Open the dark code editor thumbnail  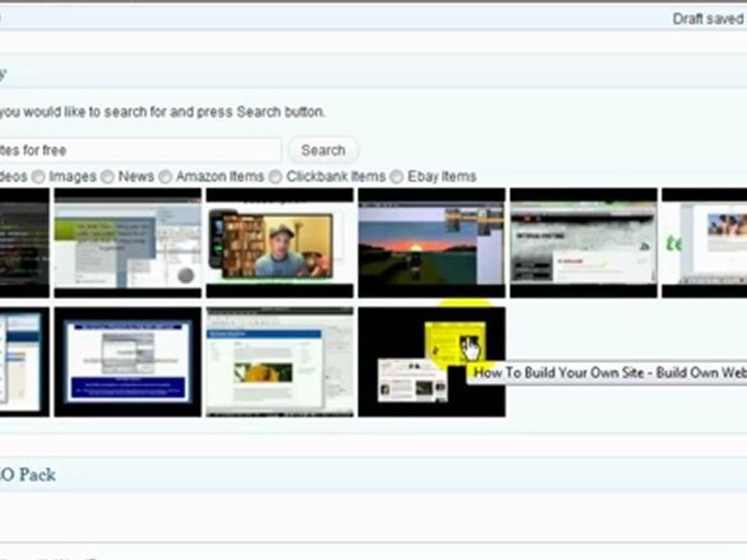tap(24, 243)
